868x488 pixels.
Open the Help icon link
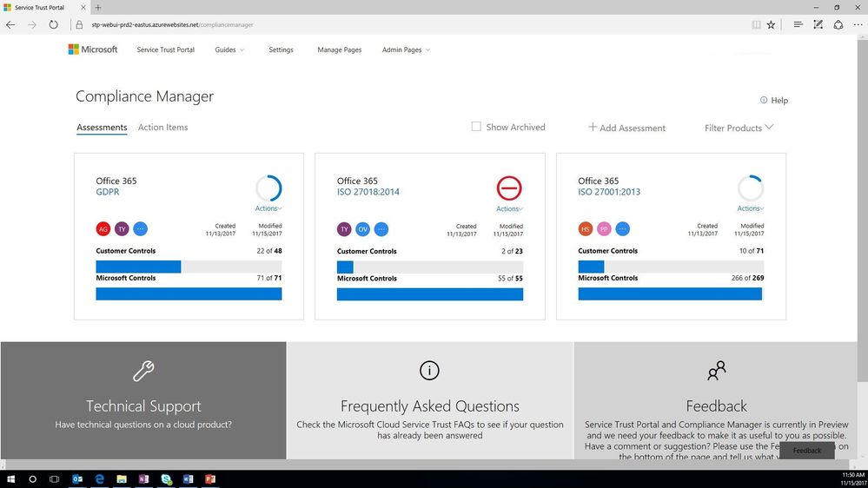click(x=774, y=100)
